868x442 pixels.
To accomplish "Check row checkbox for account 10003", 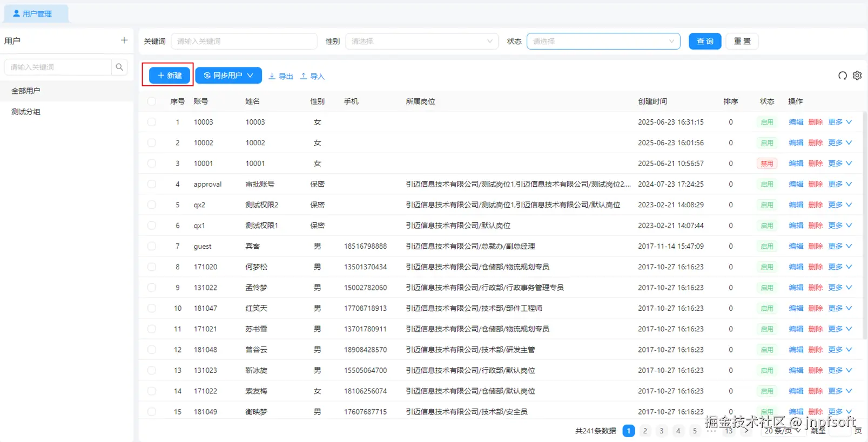I will pos(152,122).
